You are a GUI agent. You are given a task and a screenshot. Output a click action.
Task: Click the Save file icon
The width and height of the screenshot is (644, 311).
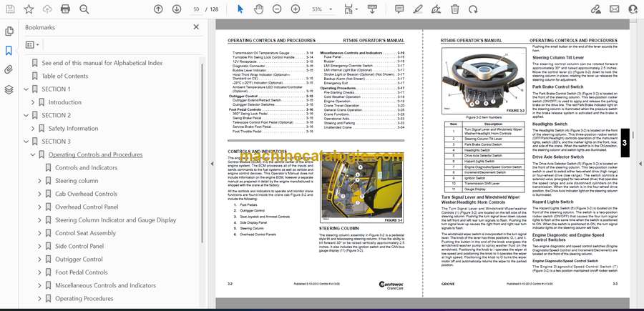tap(10, 9)
